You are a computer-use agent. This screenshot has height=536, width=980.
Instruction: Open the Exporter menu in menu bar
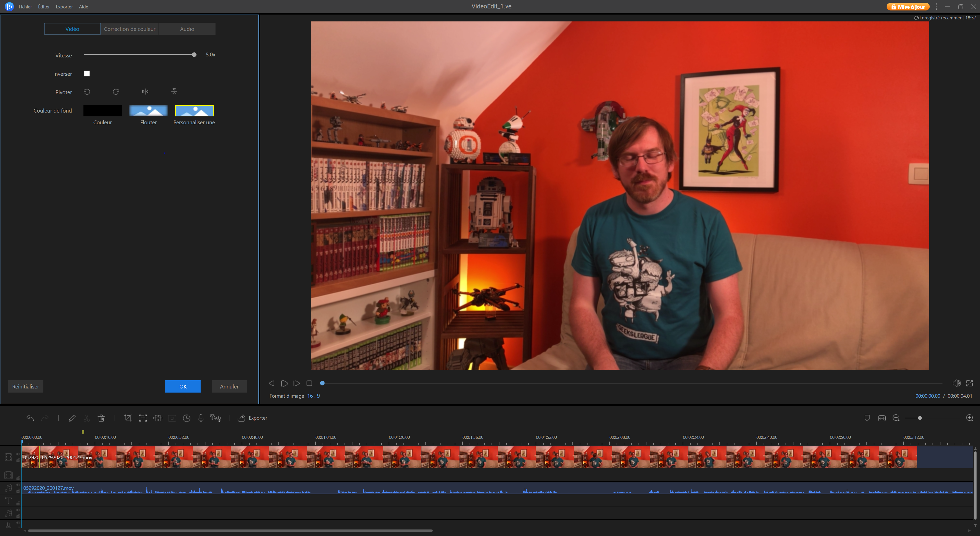coord(64,6)
